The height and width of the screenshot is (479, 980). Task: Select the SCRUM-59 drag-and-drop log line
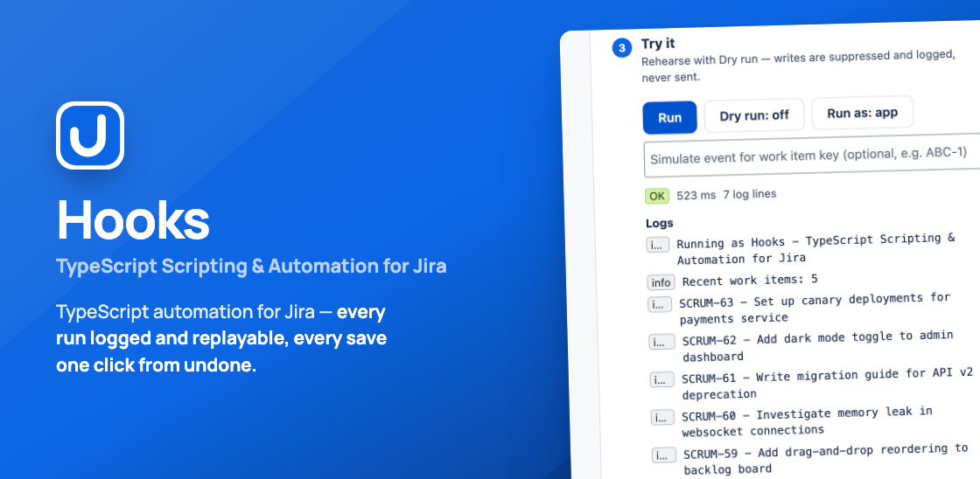[826, 458]
